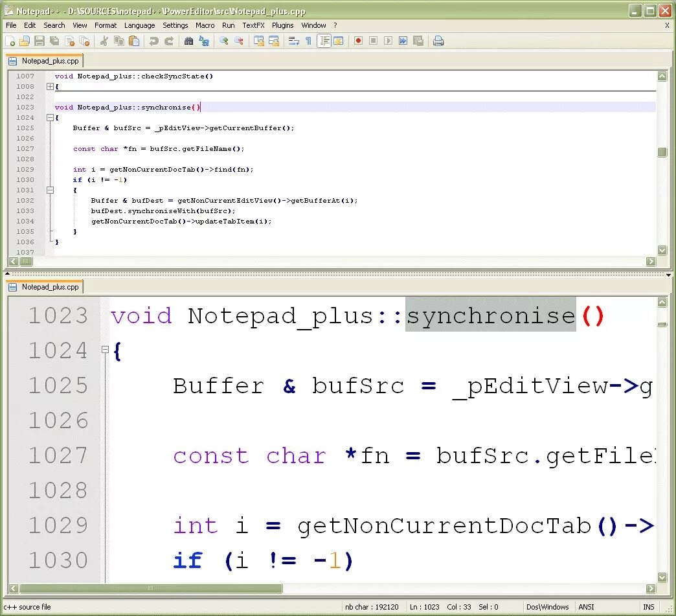Open the Run menu
Viewport: 676px width, 616px height.
pyautogui.click(x=229, y=25)
